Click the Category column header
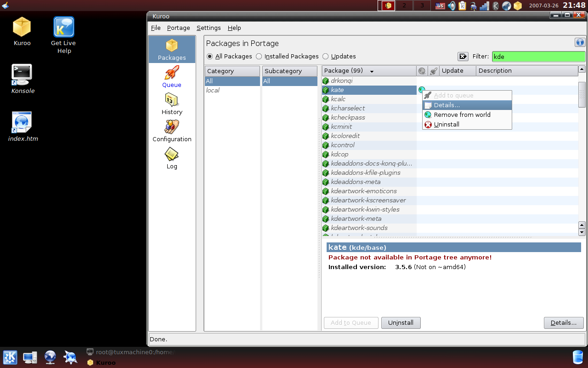This screenshot has width=588, height=368. [232, 71]
